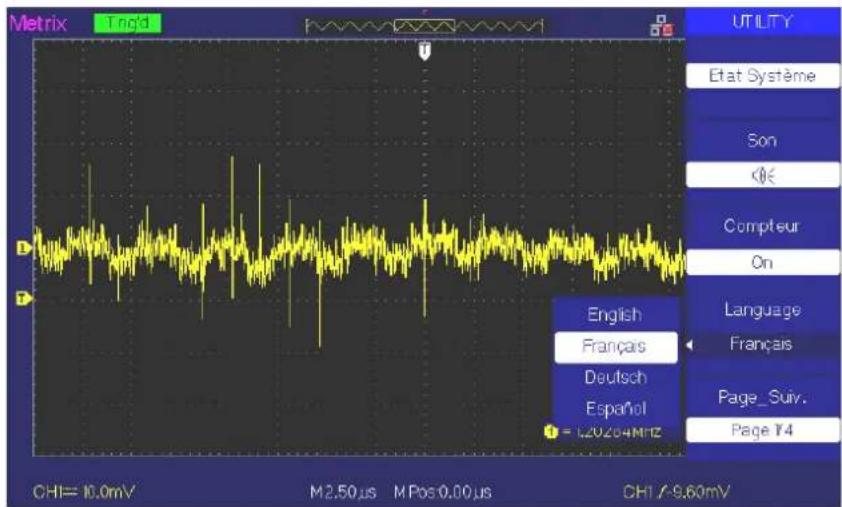Click the Compteur menu label
The height and width of the screenshot is (507, 842).
(761, 226)
